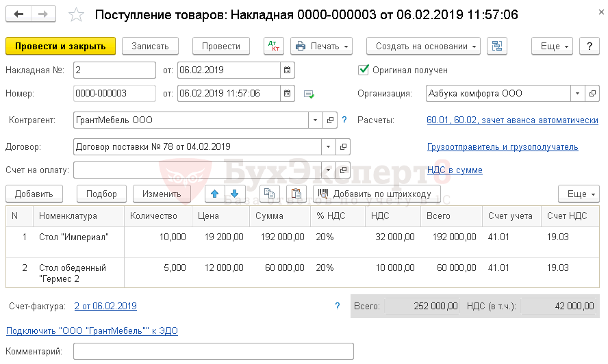Image resolution: width=608 pixels, height=364 pixels.
Task: Open Расчеты link 60.01, 60.02
Action: pyautogui.click(x=512, y=120)
